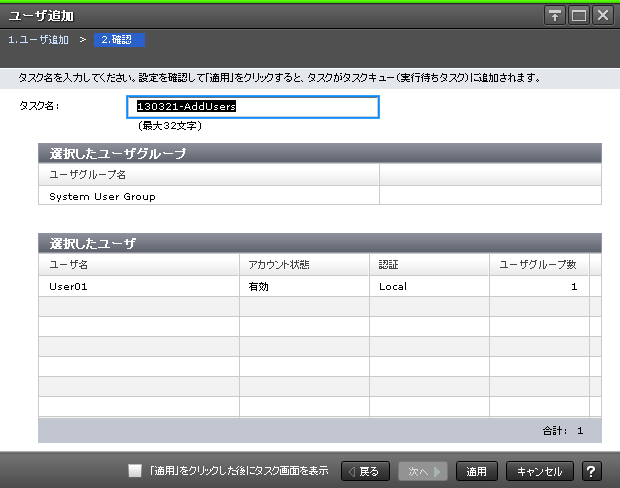
Task: Click the disabled 次へ button
Action: click(x=423, y=471)
